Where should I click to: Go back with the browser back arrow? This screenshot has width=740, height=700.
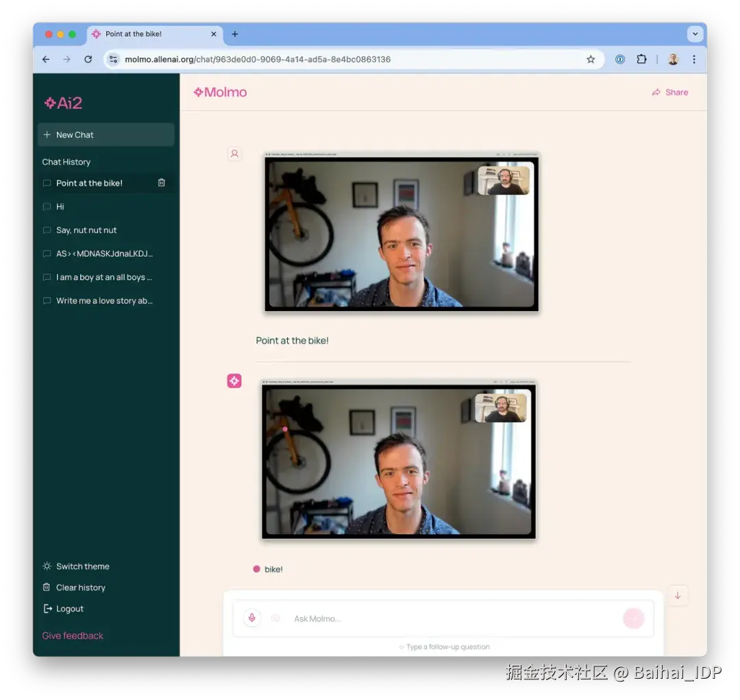pos(46,60)
